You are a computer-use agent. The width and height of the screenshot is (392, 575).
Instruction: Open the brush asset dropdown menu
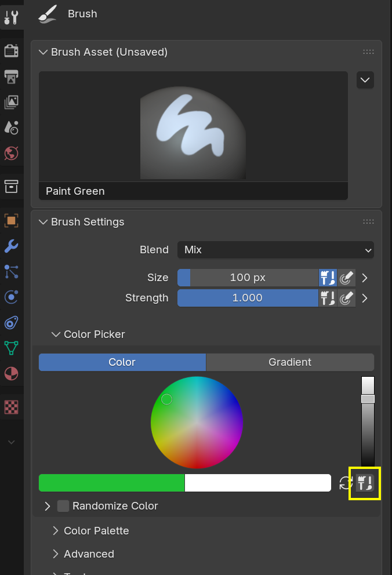pyautogui.click(x=365, y=80)
